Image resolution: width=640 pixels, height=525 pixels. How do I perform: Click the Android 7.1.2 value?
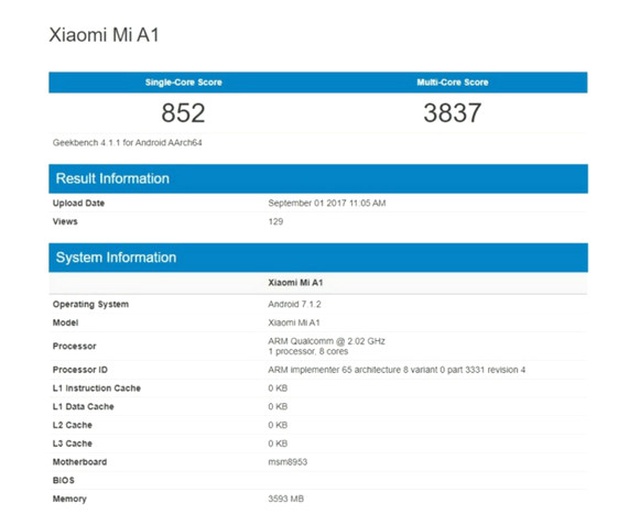294,304
